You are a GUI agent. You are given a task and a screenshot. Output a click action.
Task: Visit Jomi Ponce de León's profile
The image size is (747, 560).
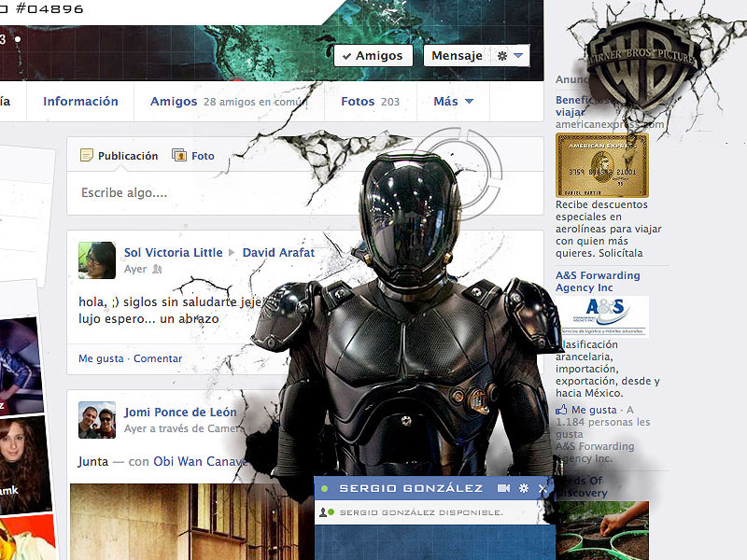[x=180, y=412]
